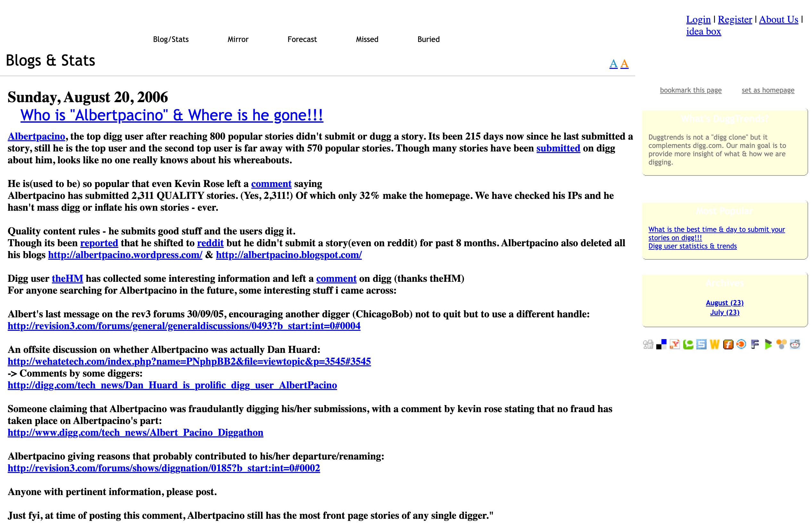Open the idea box link
The width and height of the screenshot is (812, 529).
(703, 31)
